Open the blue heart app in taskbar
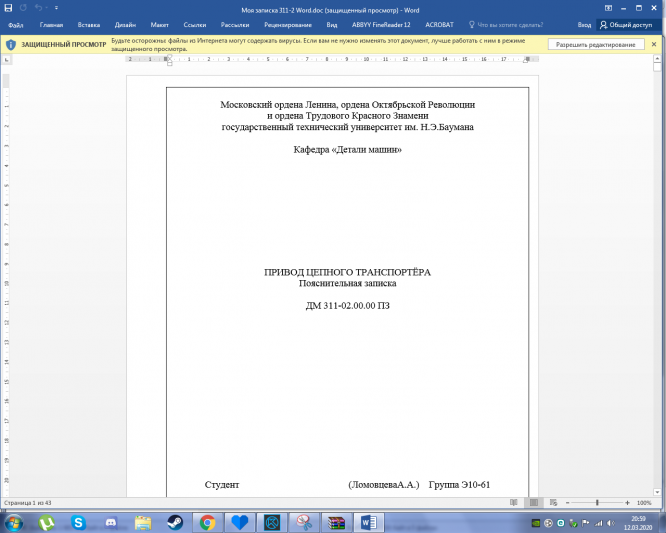 (x=240, y=522)
